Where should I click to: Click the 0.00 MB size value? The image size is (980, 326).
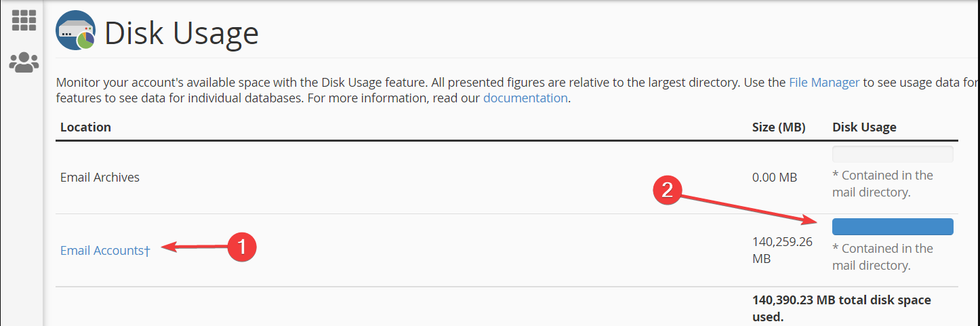point(775,178)
